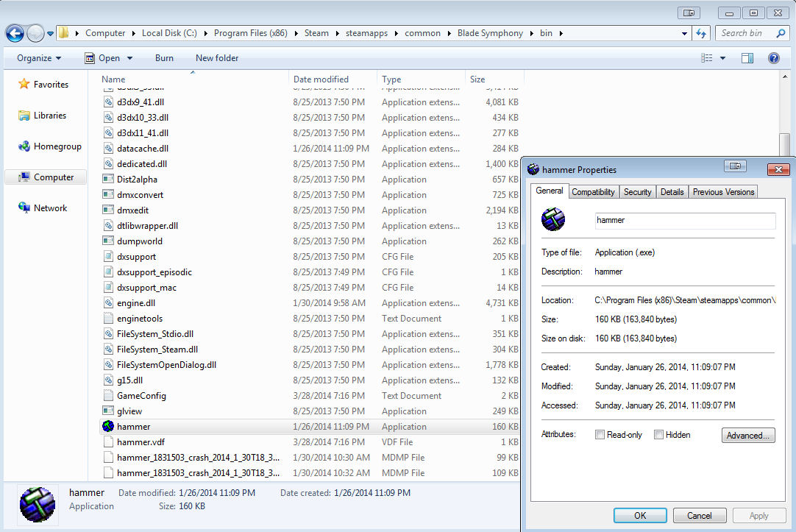The width and height of the screenshot is (796, 532).
Task: Click the file name field containing hammer
Action: coord(684,221)
